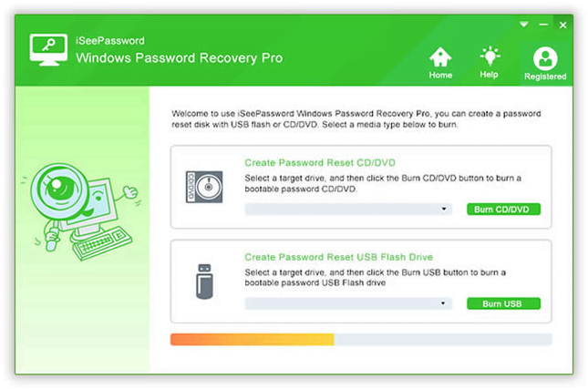Screen dimensions: 588x389
Task: Click the Home house icon
Action: pos(440,56)
